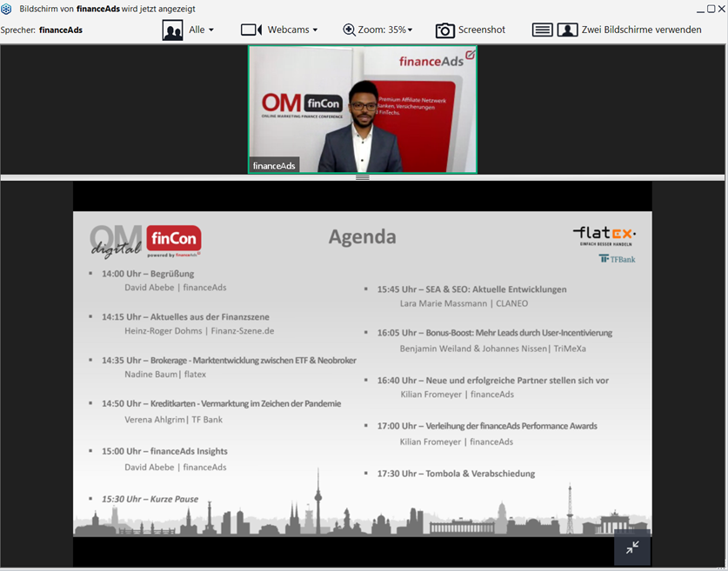This screenshot has width=728, height=571.
Task: Click '16:05 Uhr – Bonus-Boost' agenda line
Action: [494, 333]
